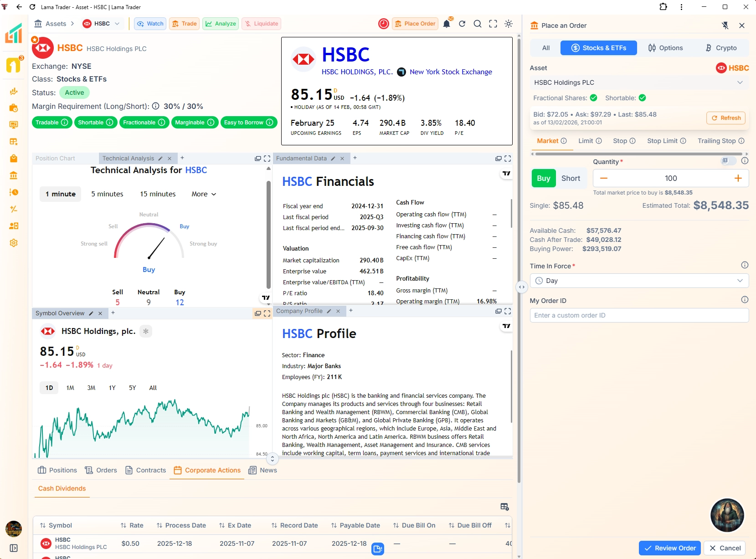The height and width of the screenshot is (559, 756).
Task: Select the Trailing Stop order type
Action: [721, 141]
